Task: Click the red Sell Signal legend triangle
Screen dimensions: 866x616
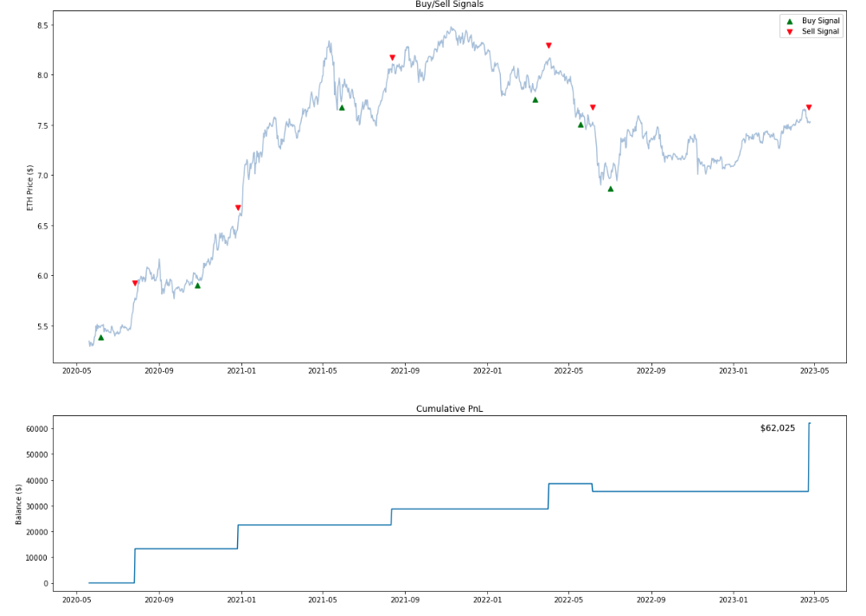Action: [789, 32]
